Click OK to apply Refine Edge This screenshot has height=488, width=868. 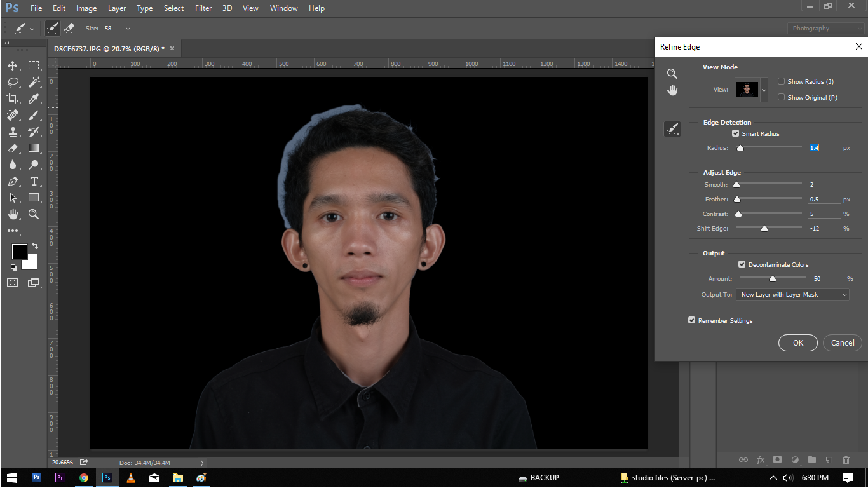point(797,342)
